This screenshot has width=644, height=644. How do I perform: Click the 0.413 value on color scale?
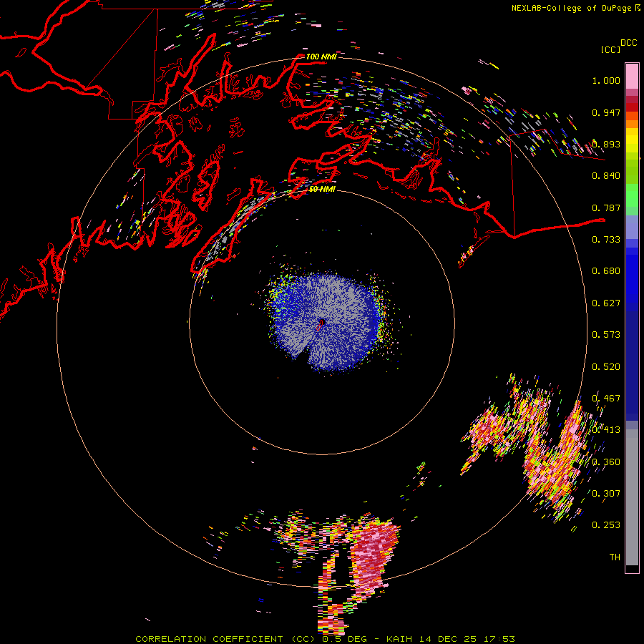tap(606, 430)
